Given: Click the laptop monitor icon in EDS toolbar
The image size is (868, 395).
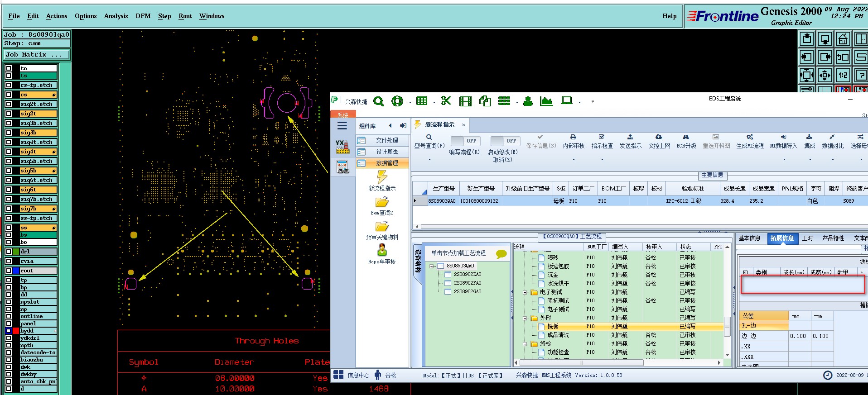Looking at the screenshot, I should point(567,101).
